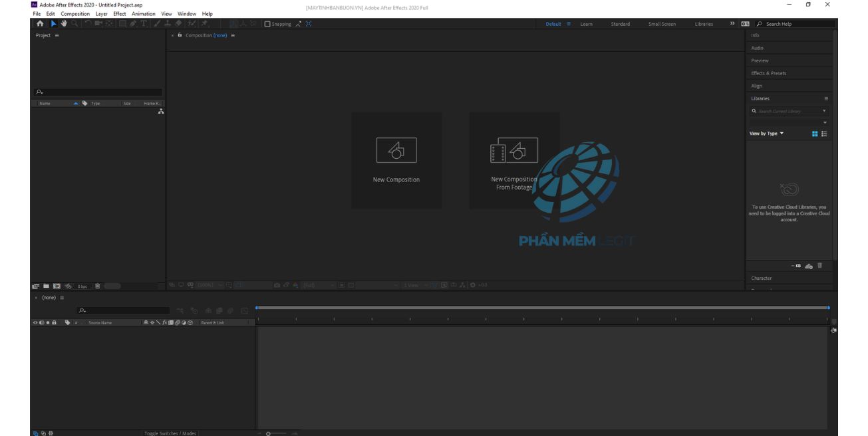Select the Hand tool
This screenshot has width=868, height=436.
click(64, 23)
